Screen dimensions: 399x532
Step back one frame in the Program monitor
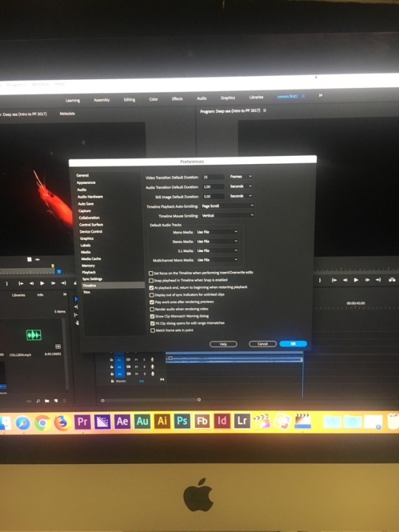(345, 280)
